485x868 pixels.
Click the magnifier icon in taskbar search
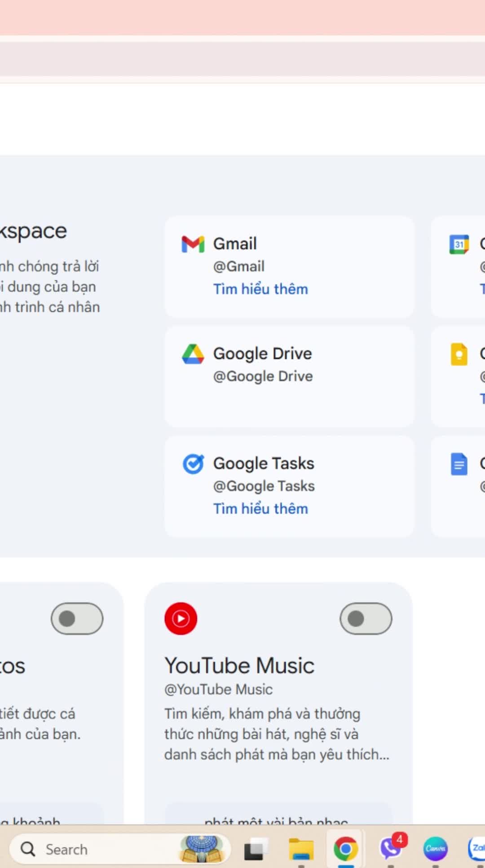(28, 849)
